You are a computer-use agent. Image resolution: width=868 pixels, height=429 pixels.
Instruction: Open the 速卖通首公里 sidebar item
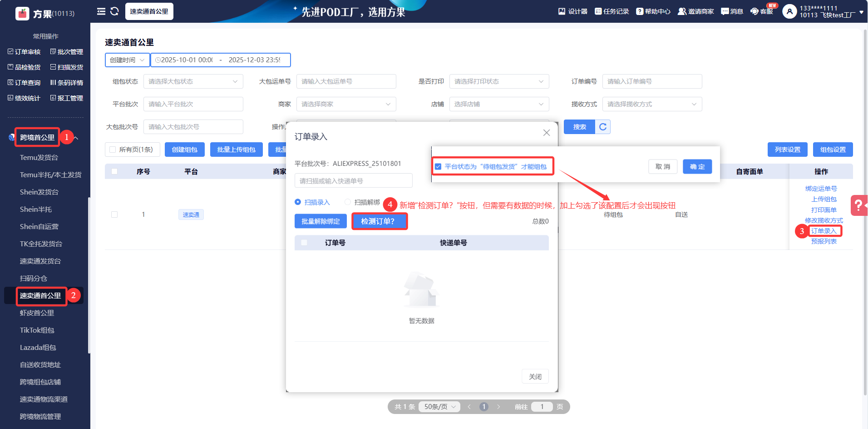click(x=40, y=296)
